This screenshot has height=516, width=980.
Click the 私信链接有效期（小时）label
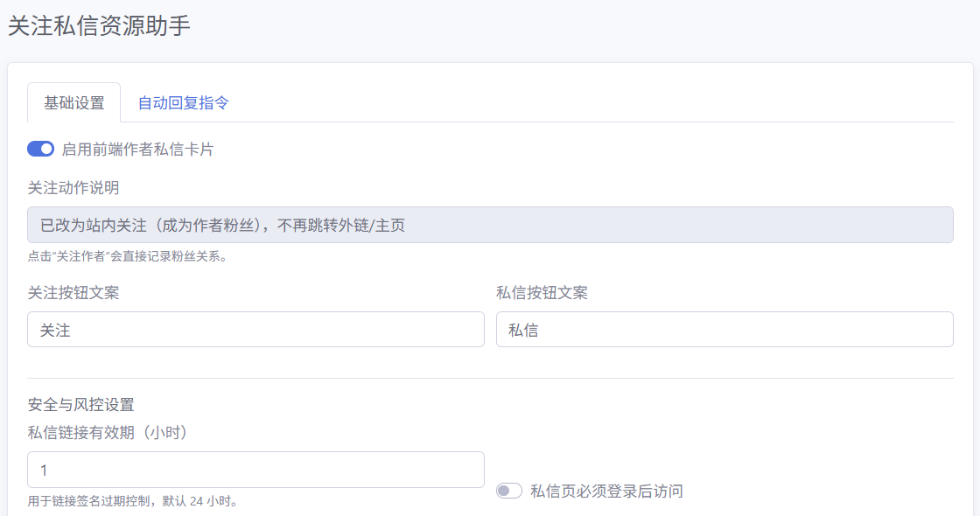108,432
